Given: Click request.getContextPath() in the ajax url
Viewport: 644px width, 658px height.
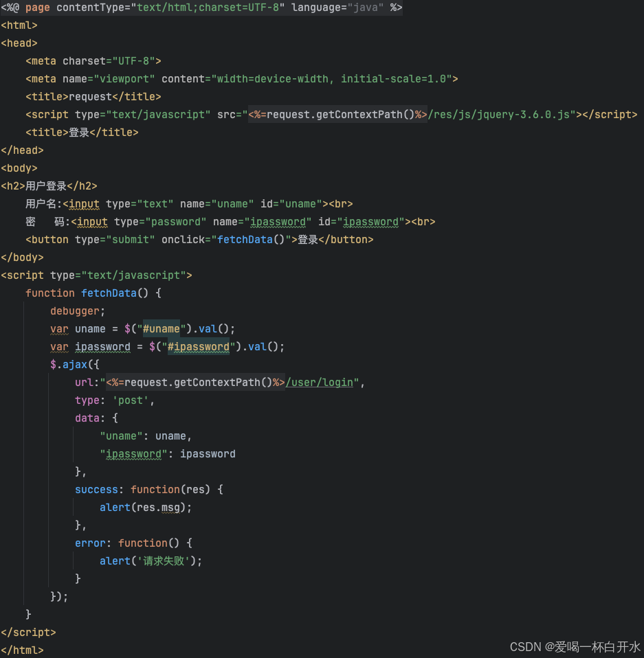Looking at the screenshot, I should (198, 383).
